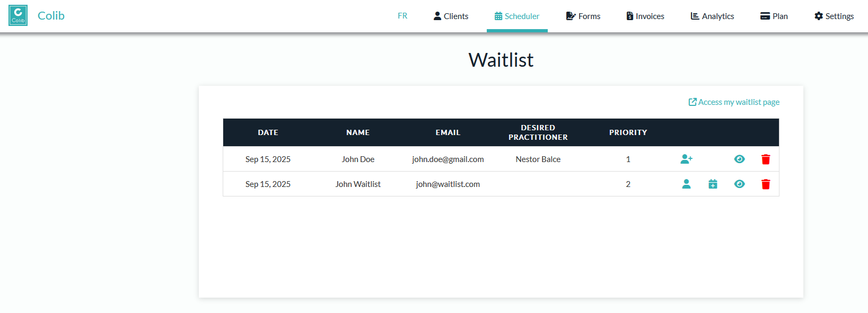
Task: Click Access my waitlist page link
Action: click(734, 102)
